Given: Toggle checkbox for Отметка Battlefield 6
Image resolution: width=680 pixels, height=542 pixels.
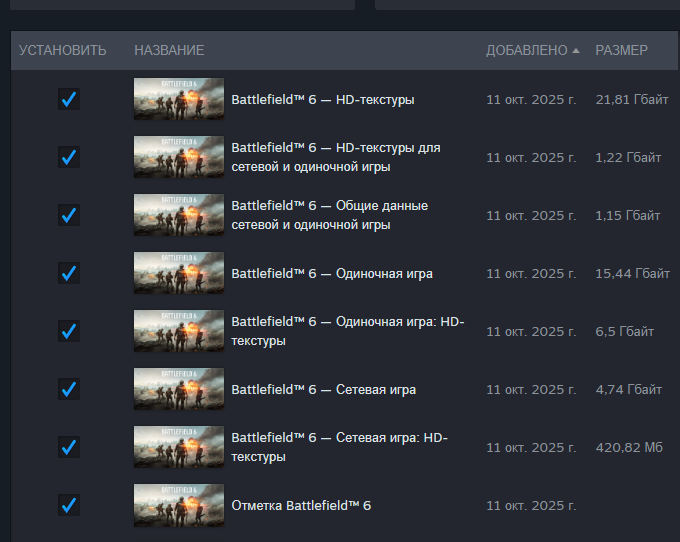Looking at the screenshot, I should coord(69,505).
